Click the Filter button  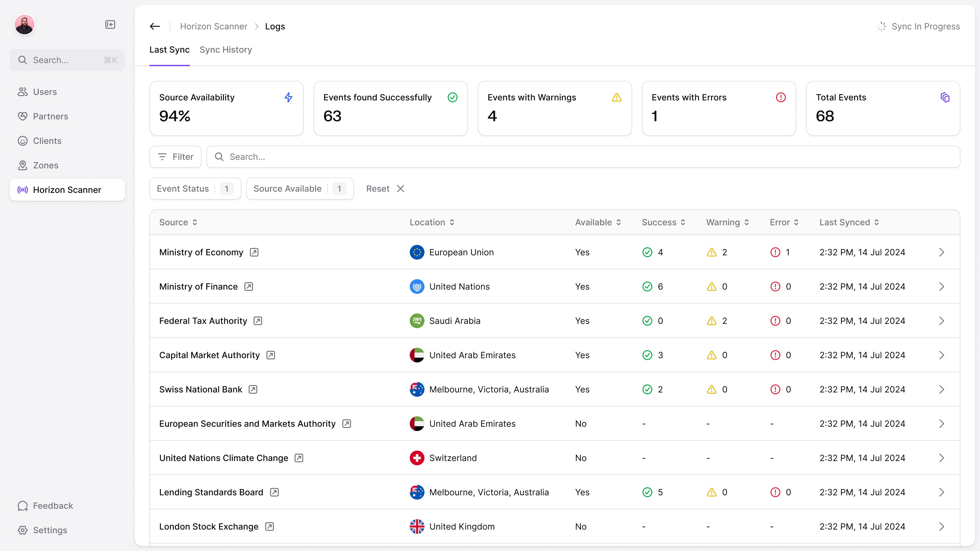[x=175, y=157]
